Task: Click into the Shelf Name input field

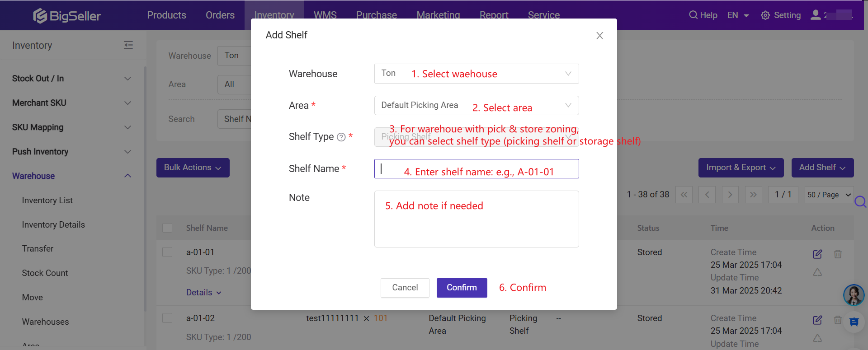Action: pyautogui.click(x=476, y=168)
